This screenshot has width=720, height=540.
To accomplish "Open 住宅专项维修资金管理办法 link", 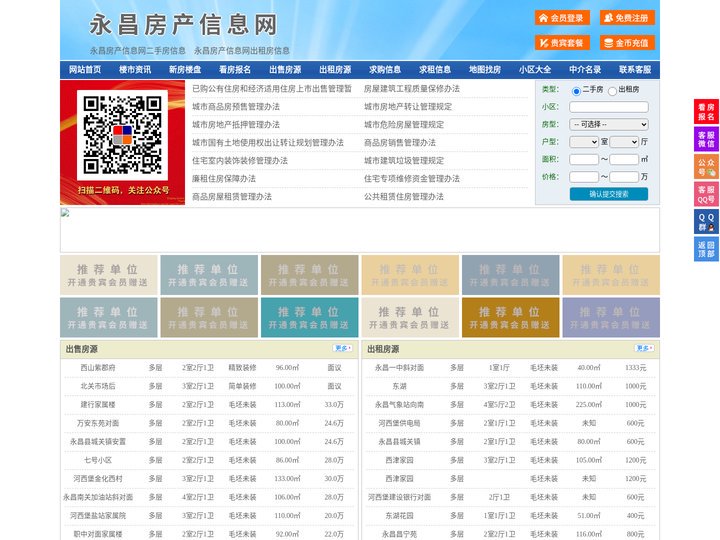I will click(x=411, y=178).
